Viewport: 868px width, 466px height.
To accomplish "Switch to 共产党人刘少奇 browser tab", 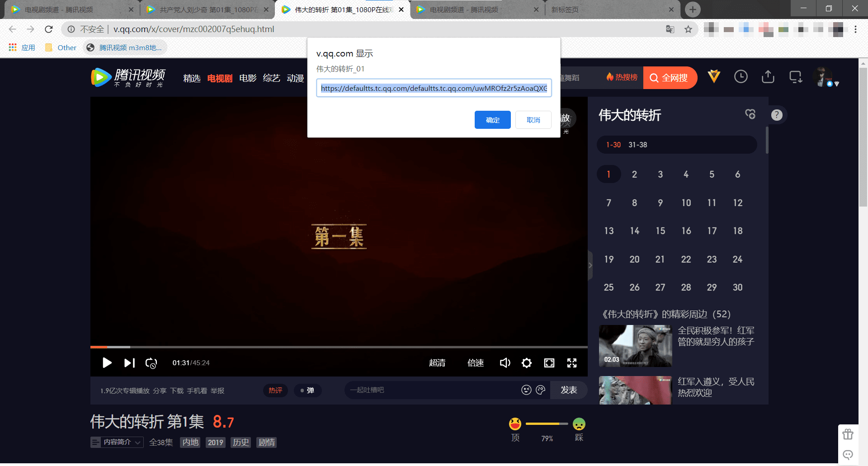I will [x=207, y=9].
